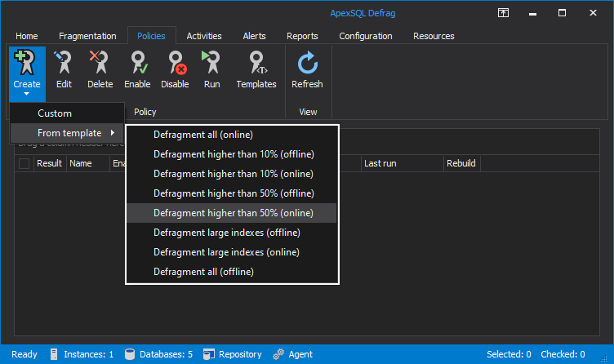Select Defragment large indexes (online)
The width and height of the screenshot is (614, 364).
tap(232, 252)
